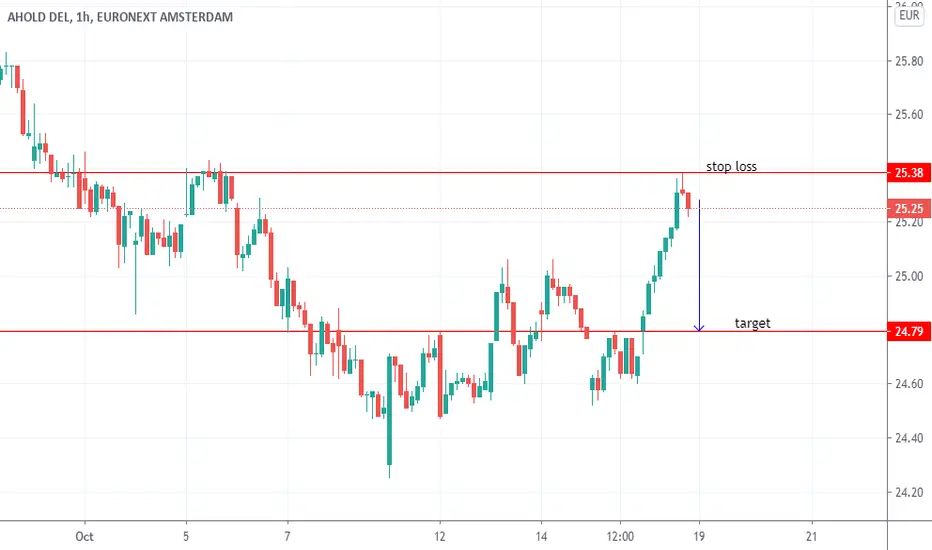Select the target text label
The image size is (932, 550).
coord(752,323)
